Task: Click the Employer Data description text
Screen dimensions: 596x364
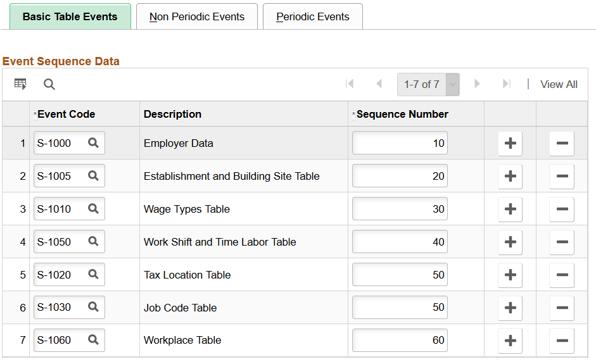Action: (178, 143)
